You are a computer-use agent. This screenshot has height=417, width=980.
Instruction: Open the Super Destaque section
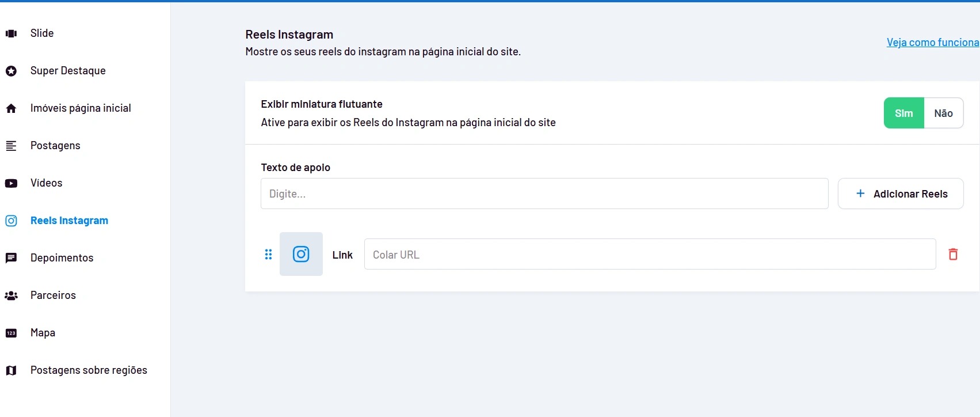tap(68, 71)
